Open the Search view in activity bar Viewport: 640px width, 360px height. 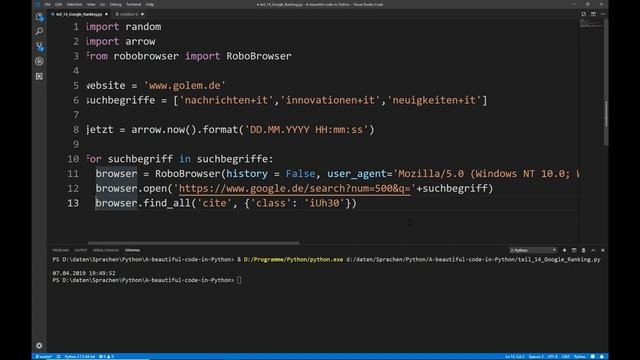pos(39,31)
